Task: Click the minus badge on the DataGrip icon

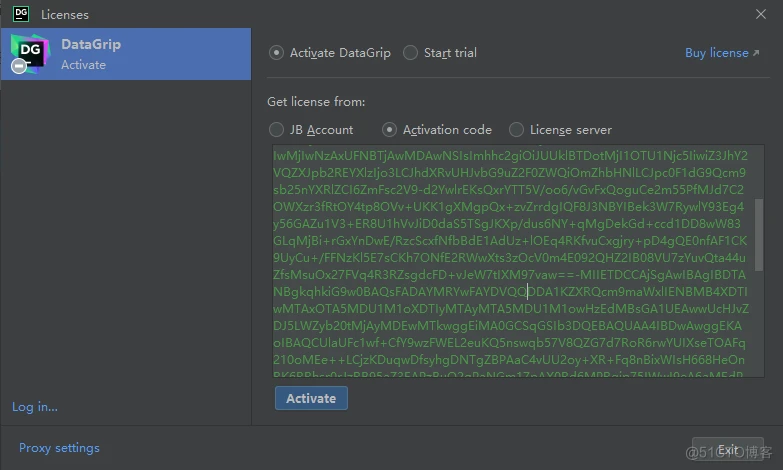Action: 19,66
